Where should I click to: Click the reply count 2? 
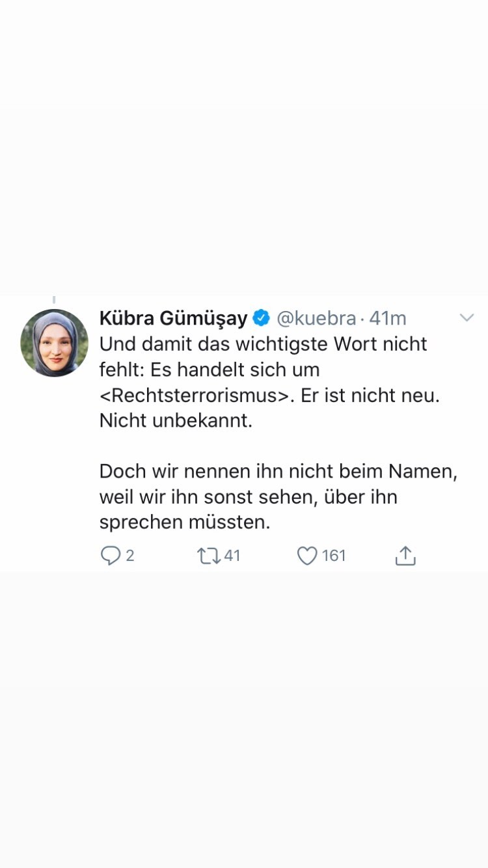(x=129, y=556)
